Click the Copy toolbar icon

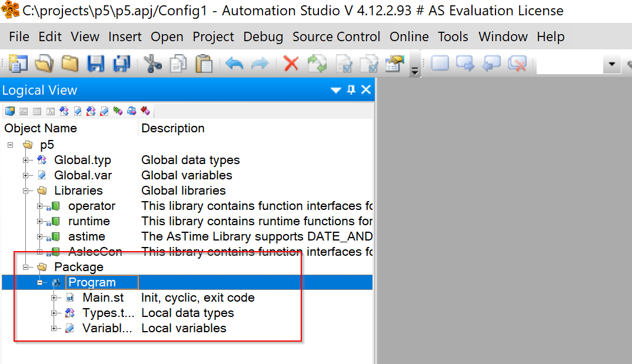coord(178,64)
